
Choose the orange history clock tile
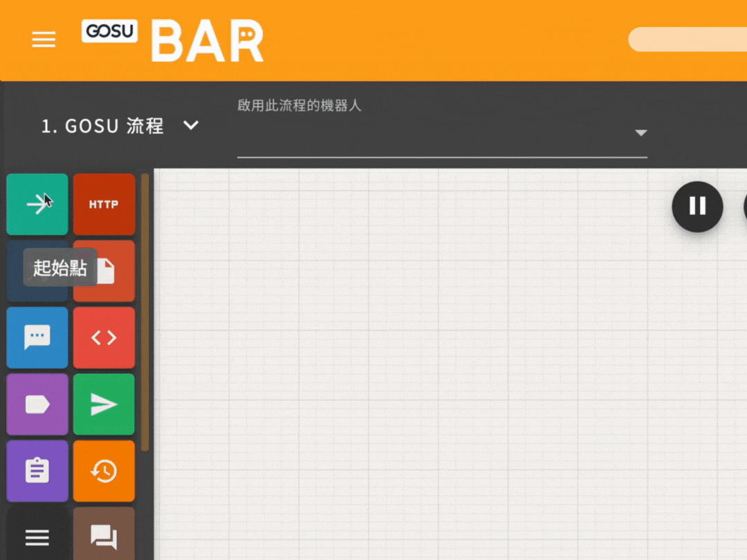[104, 471]
